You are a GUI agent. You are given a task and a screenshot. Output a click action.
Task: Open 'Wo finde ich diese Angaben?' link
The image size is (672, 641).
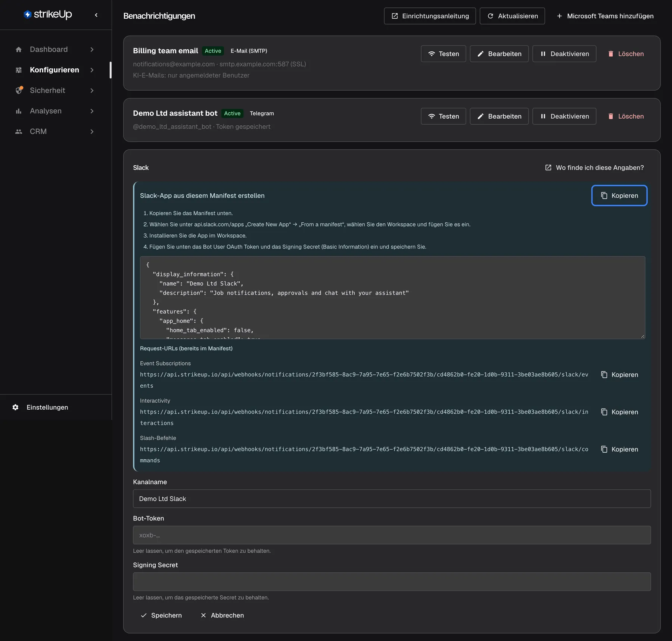pos(594,168)
